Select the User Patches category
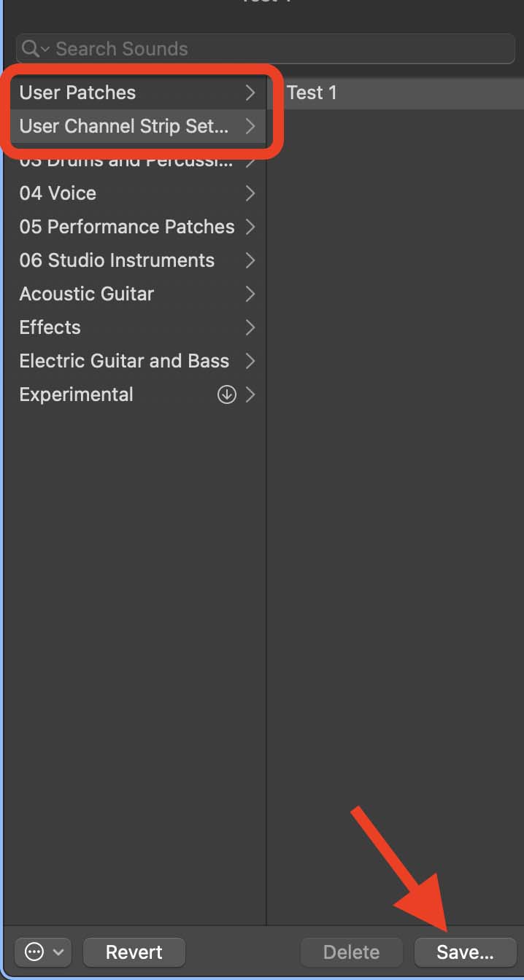The height and width of the screenshot is (980, 524). [77, 93]
